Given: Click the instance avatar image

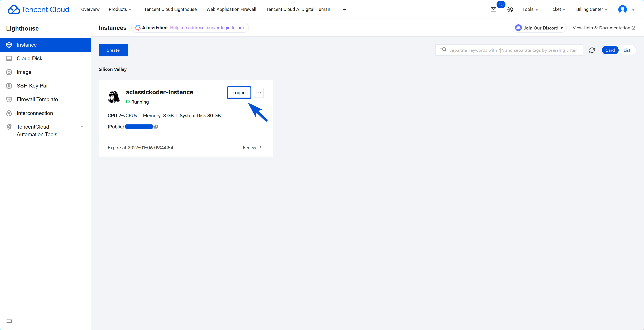Looking at the screenshot, I should click(114, 97).
